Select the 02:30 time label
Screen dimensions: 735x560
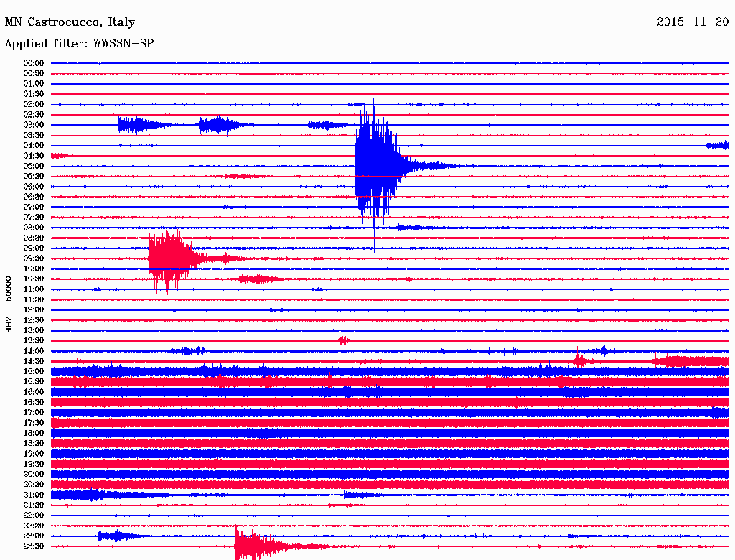(x=34, y=115)
